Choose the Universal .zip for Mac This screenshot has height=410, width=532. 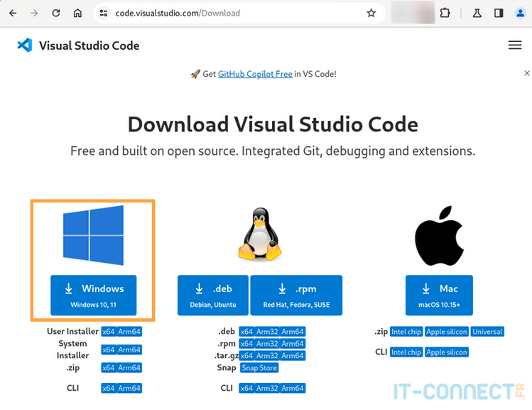click(x=487, y=332)
